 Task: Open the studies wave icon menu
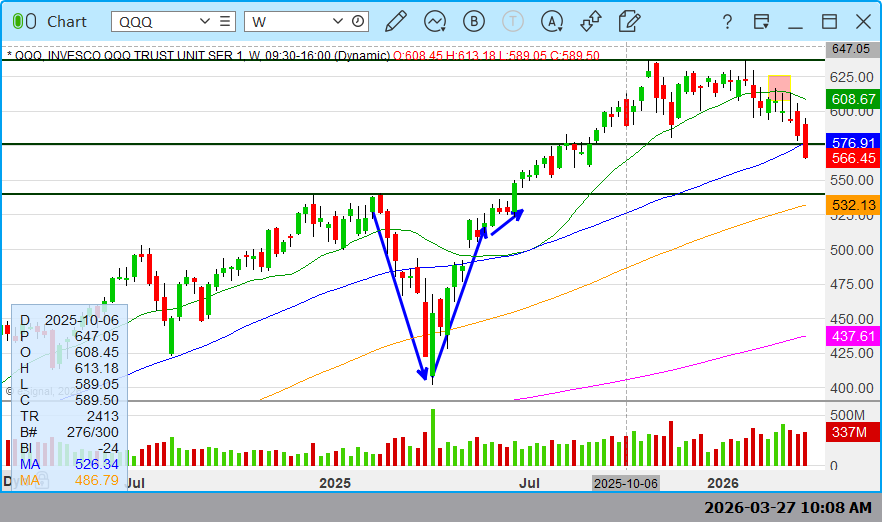click(x=435, y=21)
